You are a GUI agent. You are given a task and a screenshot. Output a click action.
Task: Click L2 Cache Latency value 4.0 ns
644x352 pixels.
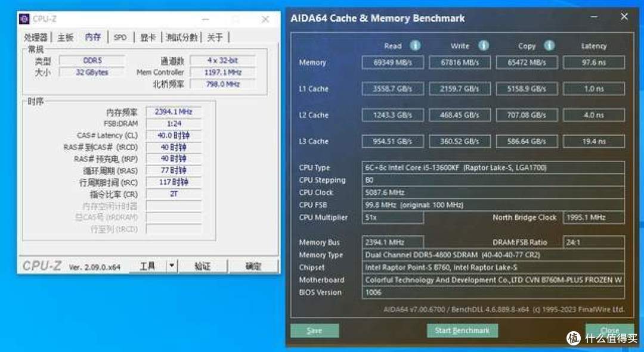[594, 115]
